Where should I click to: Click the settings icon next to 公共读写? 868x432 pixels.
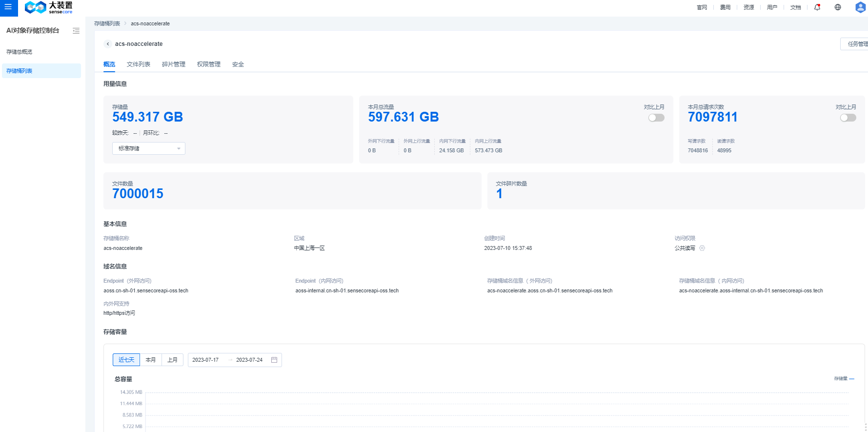point(702,248)
